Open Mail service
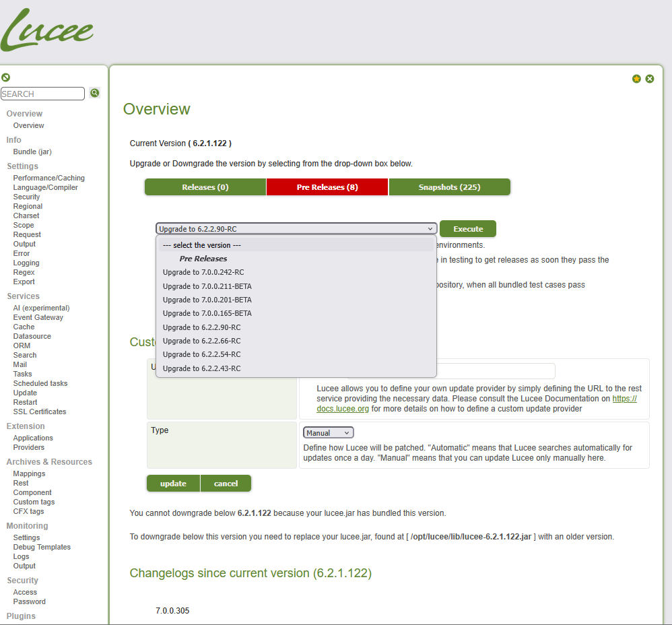672x625 pixels. (x=20, y=364)
